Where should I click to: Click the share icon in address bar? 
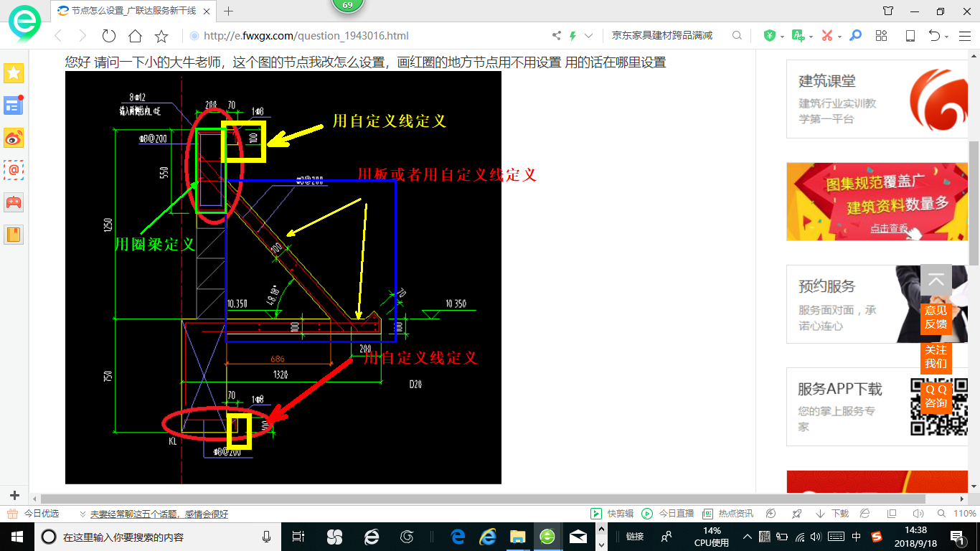pos(557,36)
